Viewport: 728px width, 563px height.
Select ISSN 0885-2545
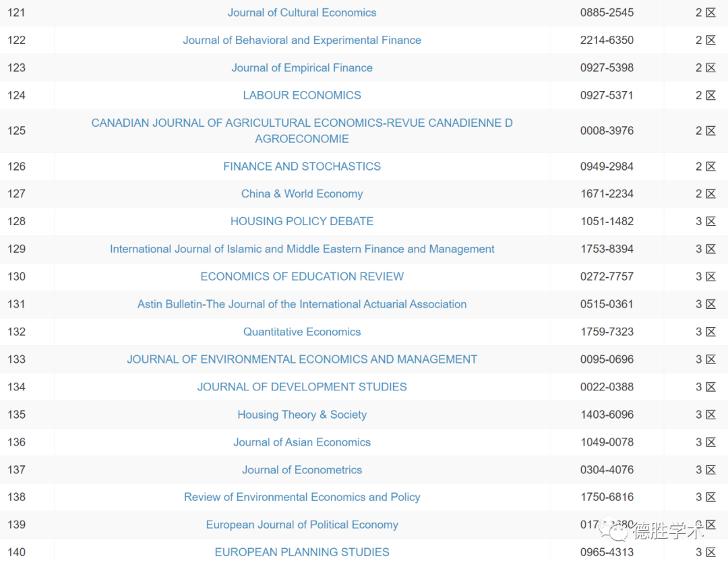click(607, 13)
